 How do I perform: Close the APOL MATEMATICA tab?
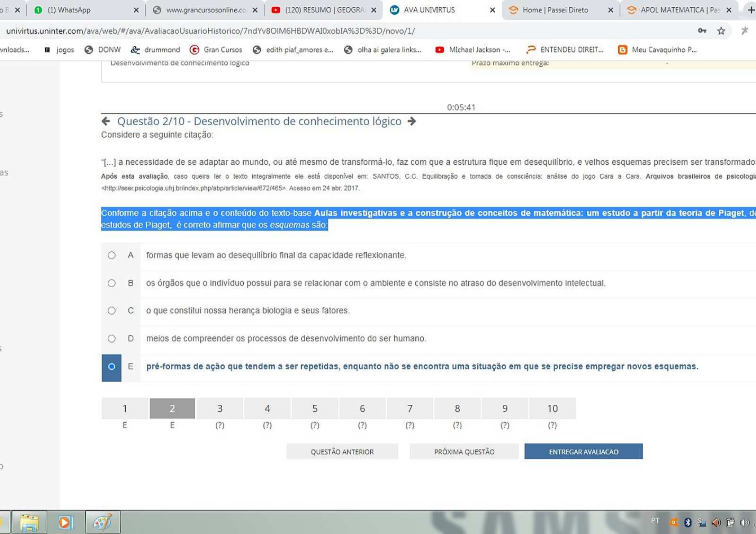(729, 10)
